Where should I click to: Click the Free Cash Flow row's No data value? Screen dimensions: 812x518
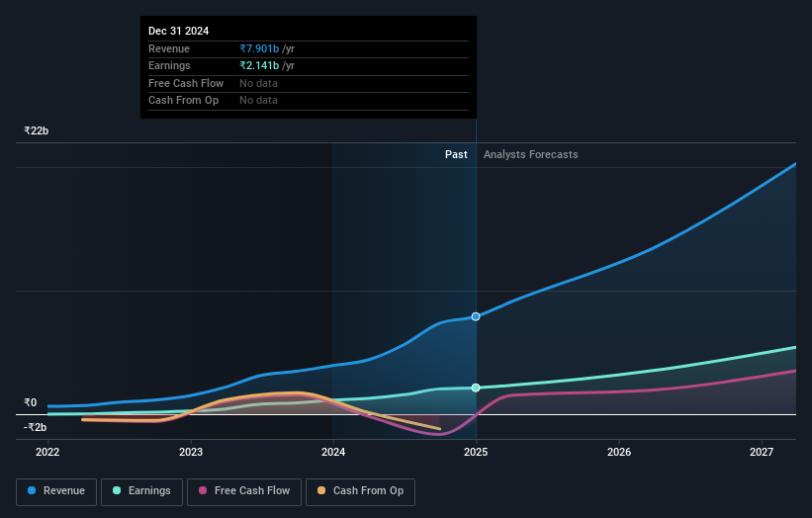click(258, 83)
